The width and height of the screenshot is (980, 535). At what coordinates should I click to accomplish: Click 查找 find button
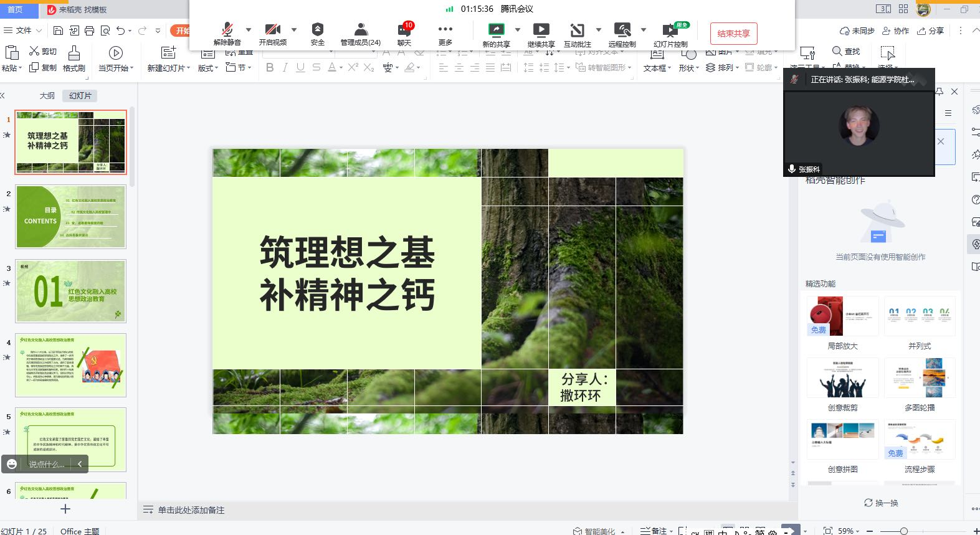846,51
